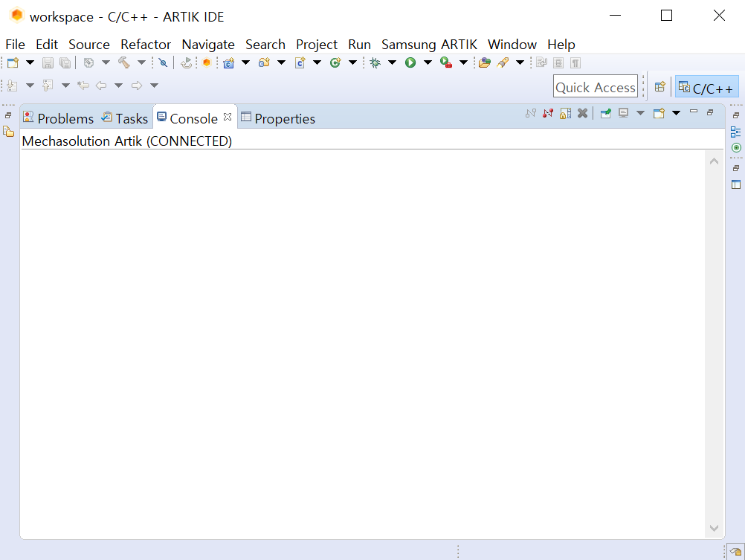
Task: Close the Console tab
Action: pos(228,117)
